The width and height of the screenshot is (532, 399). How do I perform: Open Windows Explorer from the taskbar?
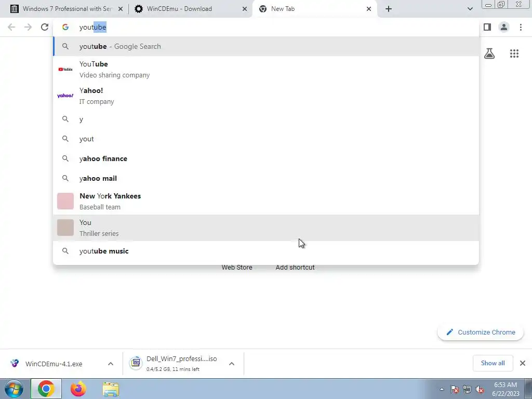[x=111, y=389]
